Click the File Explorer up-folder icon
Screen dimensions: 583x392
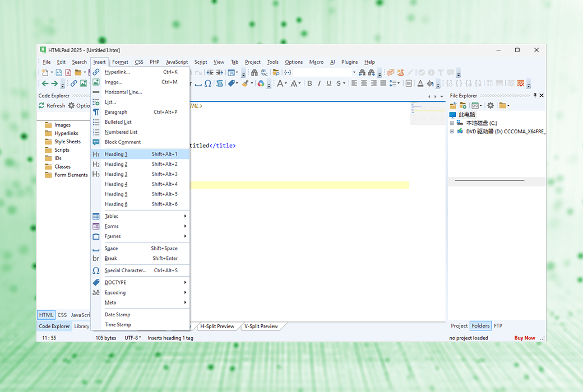[454, 105]
